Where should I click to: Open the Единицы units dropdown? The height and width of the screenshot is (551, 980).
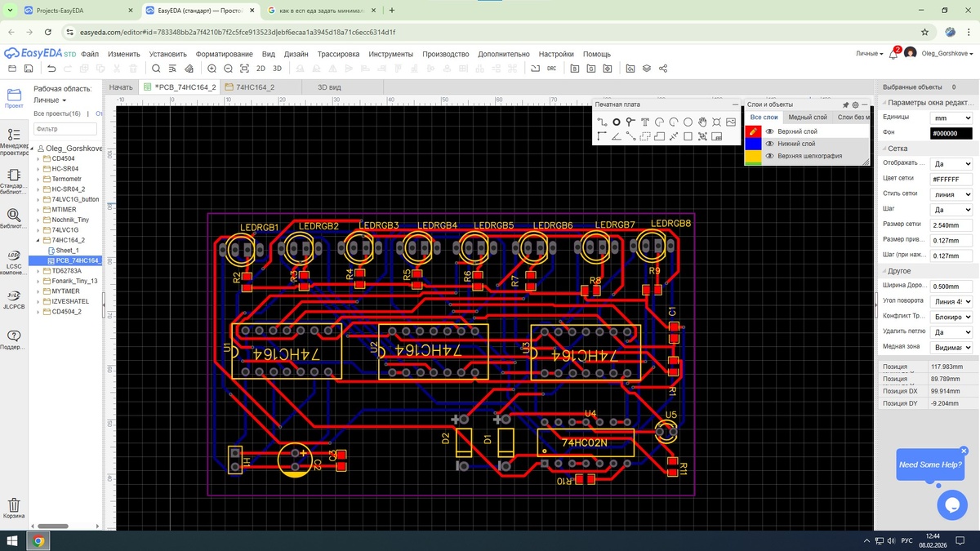(951, 118)
